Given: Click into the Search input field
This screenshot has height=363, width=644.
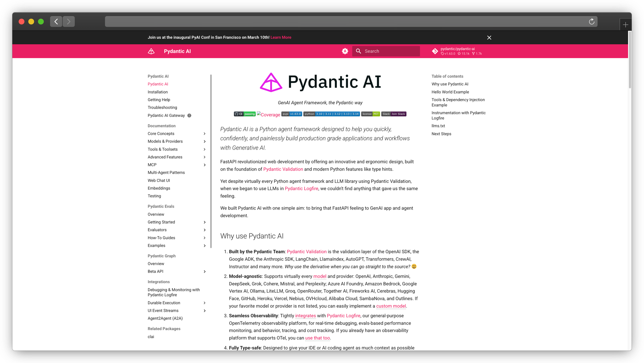Looking at the screenshot, I should pos(390,51).
